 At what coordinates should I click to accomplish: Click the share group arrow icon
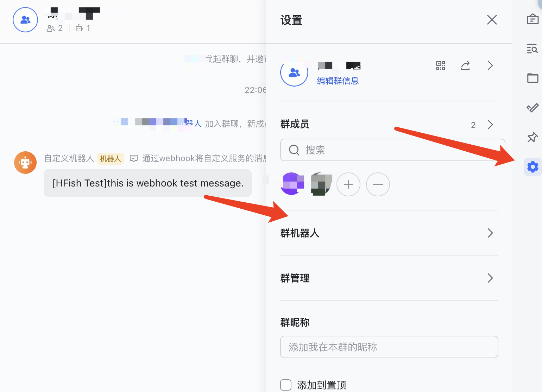465,65
